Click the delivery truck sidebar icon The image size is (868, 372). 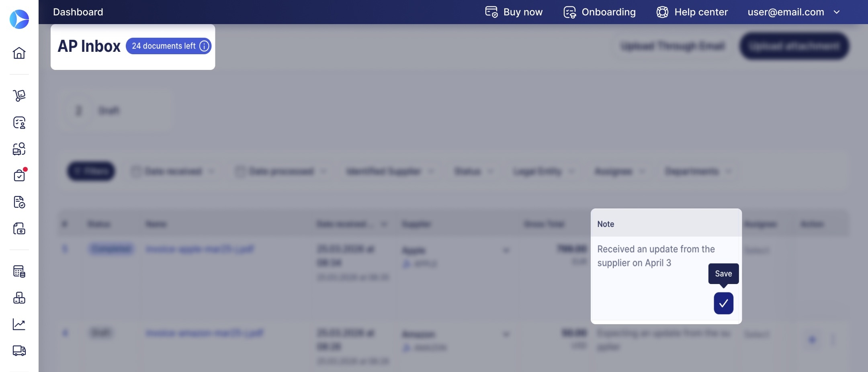(19, 351)
